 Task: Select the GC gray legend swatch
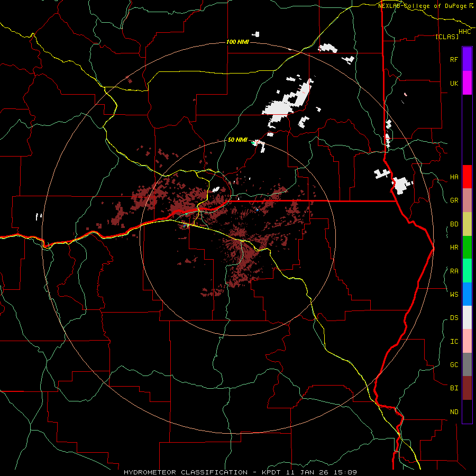(x=467, y=364)
